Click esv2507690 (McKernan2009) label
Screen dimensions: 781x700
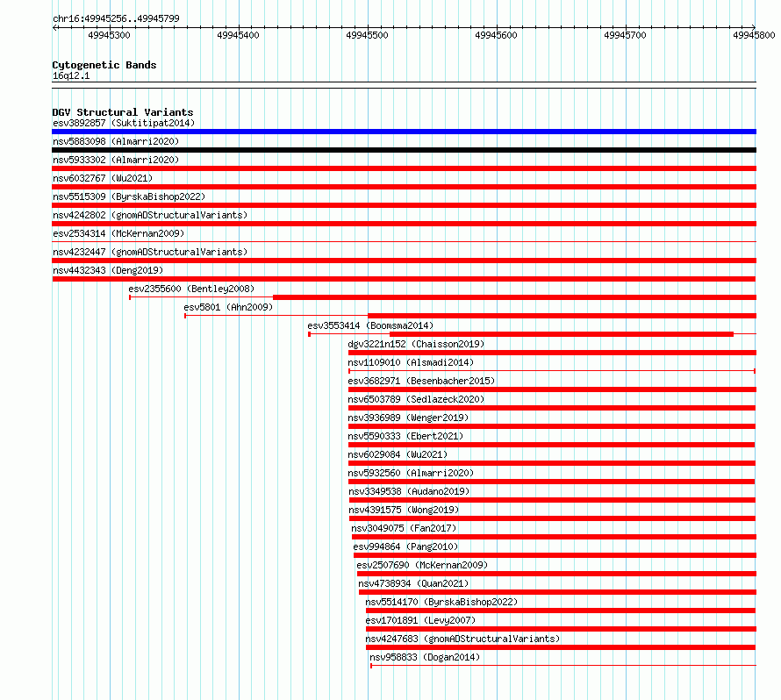coord(422,565)
